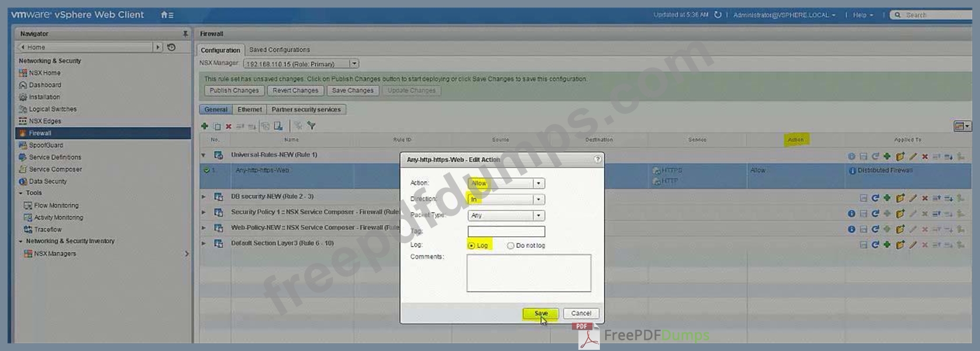The height and width of the screenshot is (351, 980).
Task: Select the Log radio button
Action: click(x=472, y=245)
